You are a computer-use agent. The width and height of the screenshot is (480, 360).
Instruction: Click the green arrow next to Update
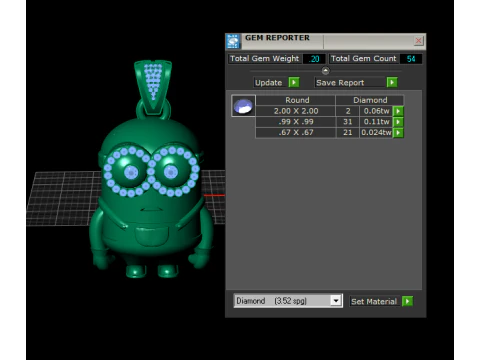[x=294, y=82]
